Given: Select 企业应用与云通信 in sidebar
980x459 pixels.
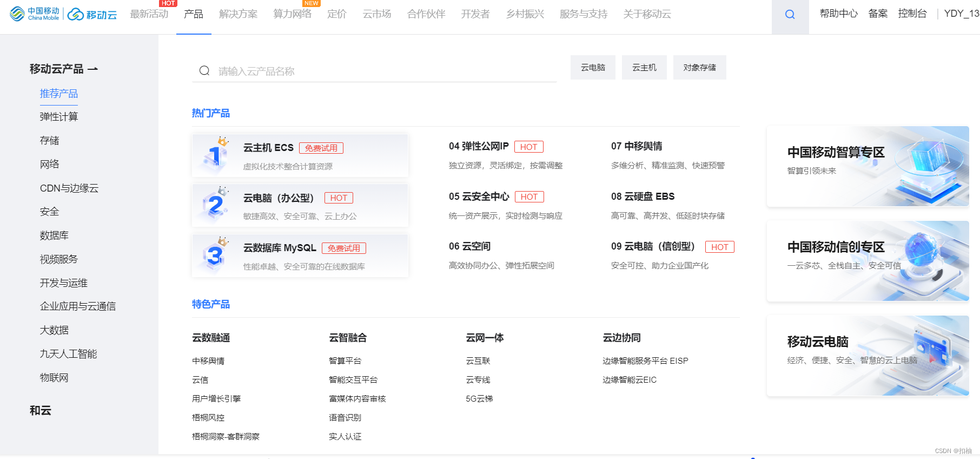Looking at the screenshot, I should tap(78, 306).
